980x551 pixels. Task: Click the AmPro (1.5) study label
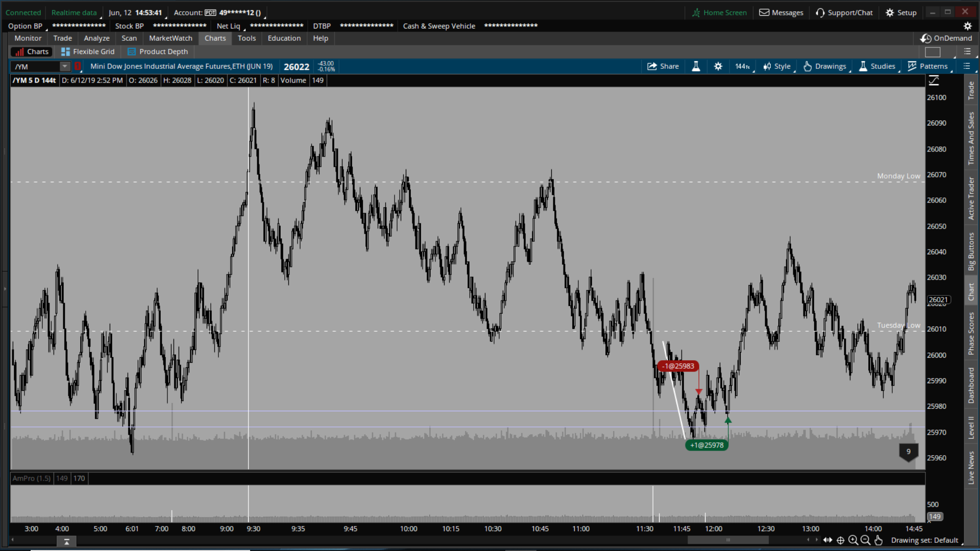click(32, 479)
